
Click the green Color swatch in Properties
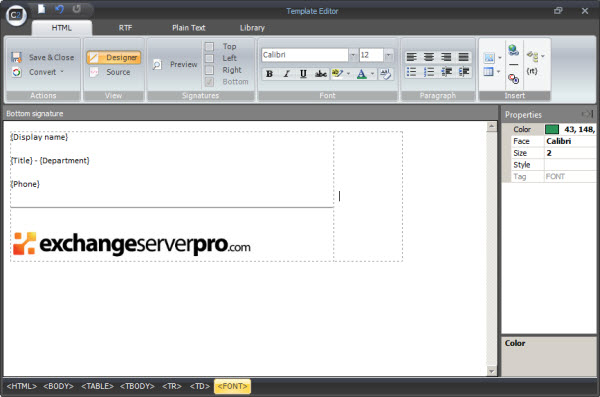552,129
